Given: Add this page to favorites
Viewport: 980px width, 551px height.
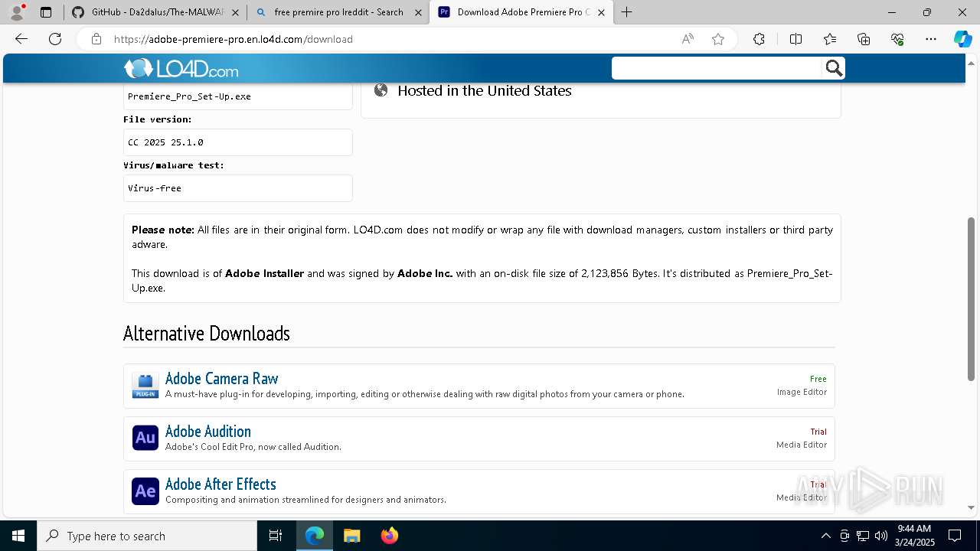Looking at the screenshot, I should [x=718, y=39].
